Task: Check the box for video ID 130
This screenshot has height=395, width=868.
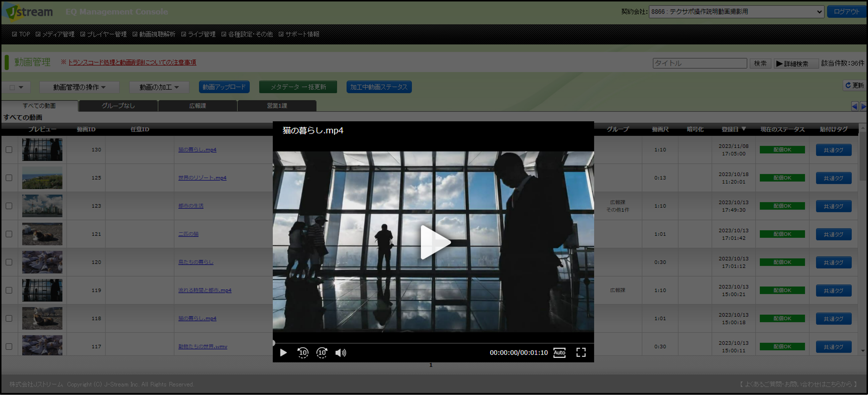Action: (9, 150)
